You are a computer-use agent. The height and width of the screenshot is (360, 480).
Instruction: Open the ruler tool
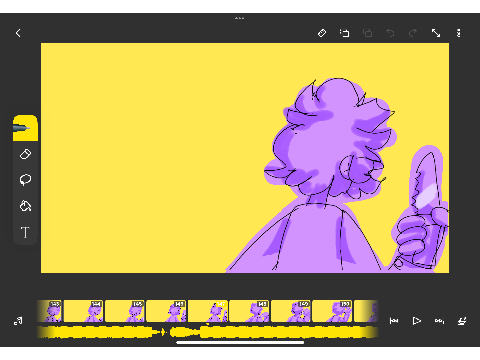pos(322,33)
